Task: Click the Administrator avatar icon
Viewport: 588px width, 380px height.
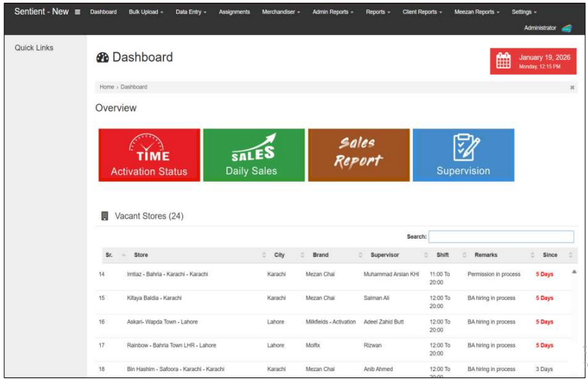Action: click(x=567, y=28)
